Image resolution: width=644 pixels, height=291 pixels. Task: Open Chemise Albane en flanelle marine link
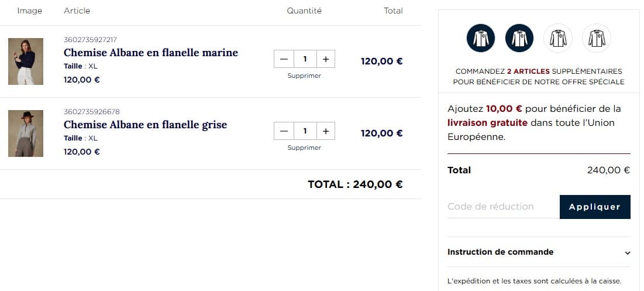point(151,53)
